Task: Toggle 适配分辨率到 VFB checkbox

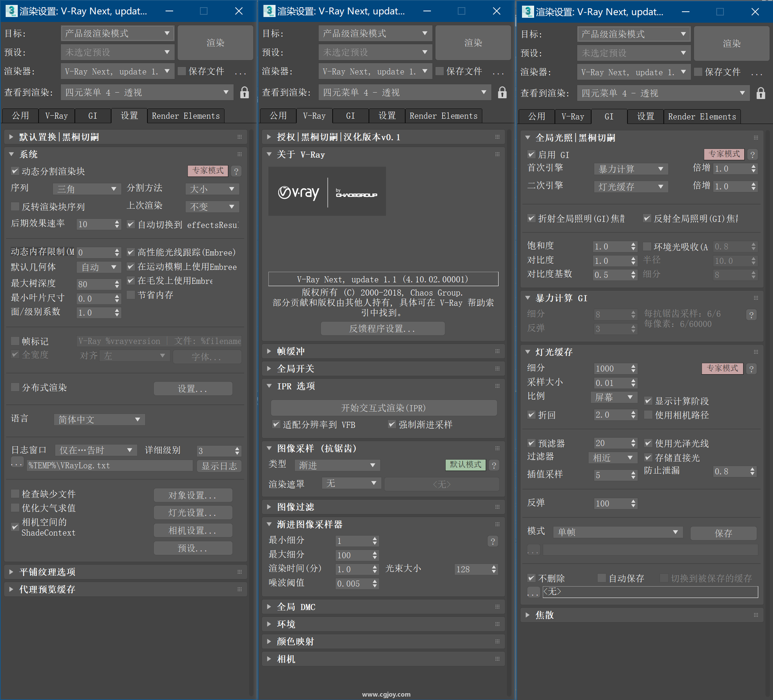Action: point(276,424)
